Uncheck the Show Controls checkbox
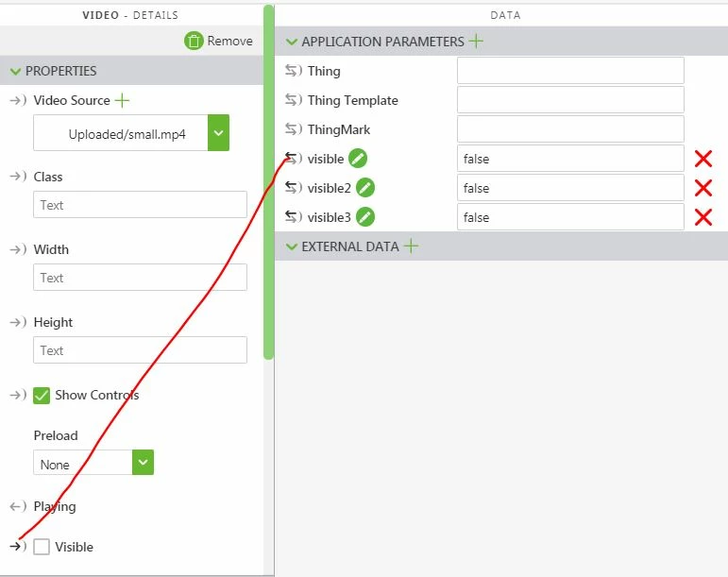The height and width of the screenshot is (577, 728). (x=42, y=396)
